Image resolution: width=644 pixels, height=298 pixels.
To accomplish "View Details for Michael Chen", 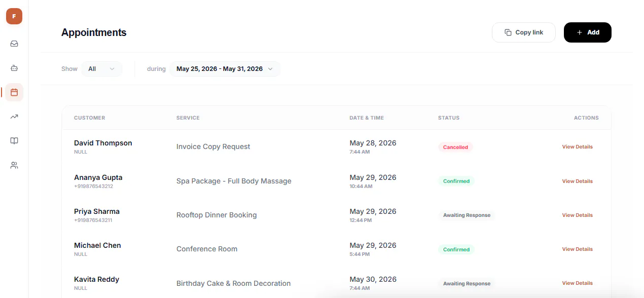I will pyautogui.click(x=577, y=249).
